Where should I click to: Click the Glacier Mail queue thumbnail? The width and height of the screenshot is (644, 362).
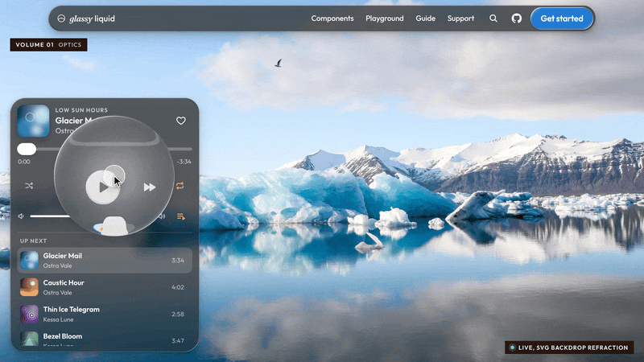29,260
